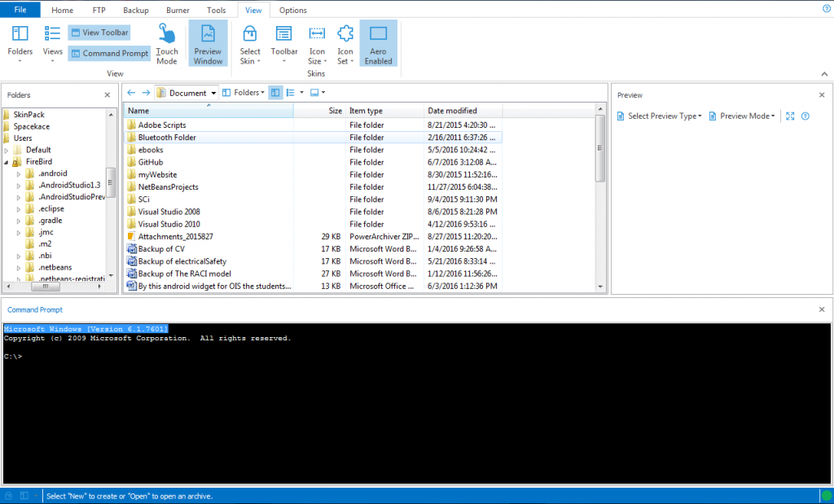This screenshot has height=504, width=834.
Task: Toggle Command Prompt panel option
Action: tap(109, 53)
